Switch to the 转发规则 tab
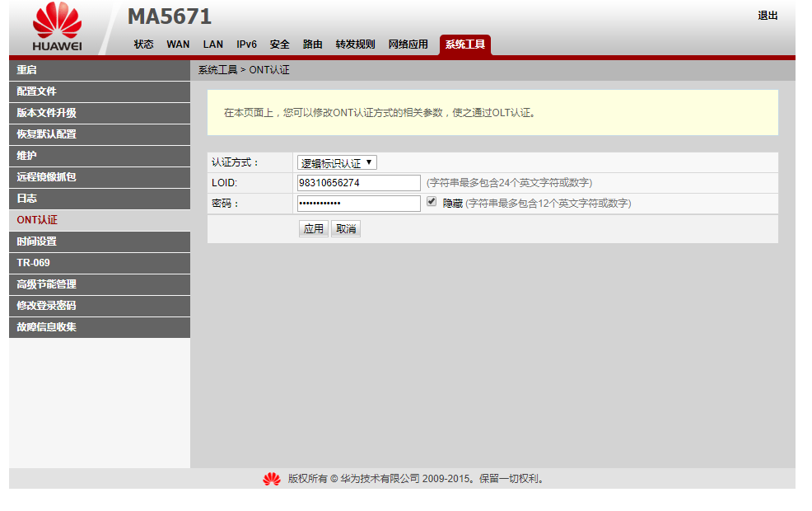812x511 pixels. pos(355,45)
